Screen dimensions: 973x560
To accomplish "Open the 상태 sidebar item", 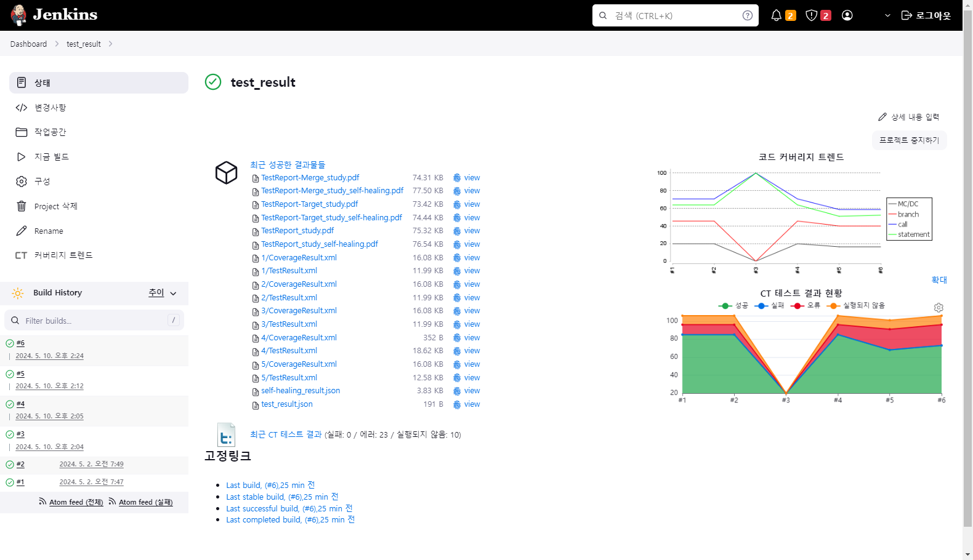I will coord(99,82).
